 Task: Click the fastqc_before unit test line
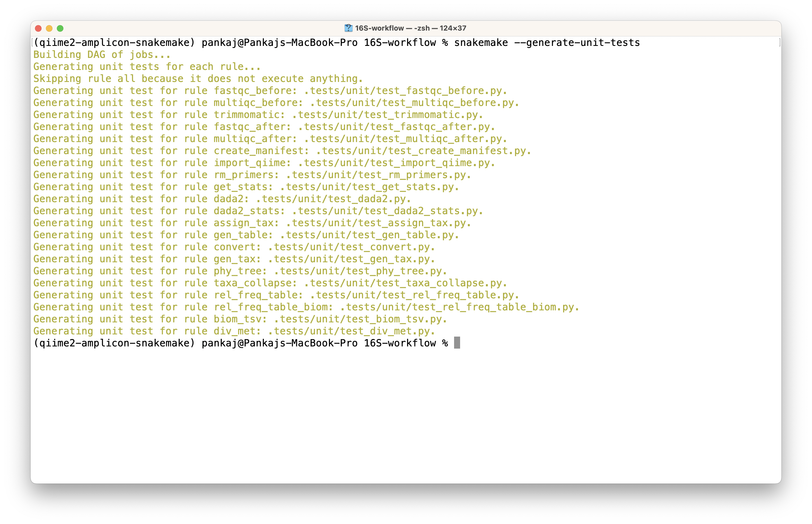pos(270,90)
